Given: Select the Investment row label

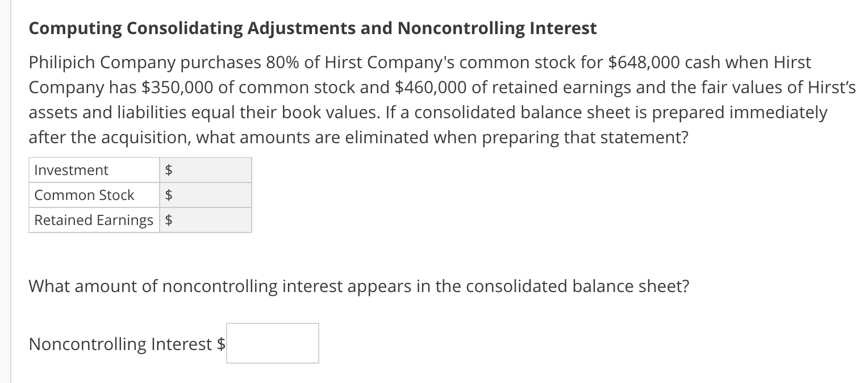Looking at the screenshot, I should point(70,169).
